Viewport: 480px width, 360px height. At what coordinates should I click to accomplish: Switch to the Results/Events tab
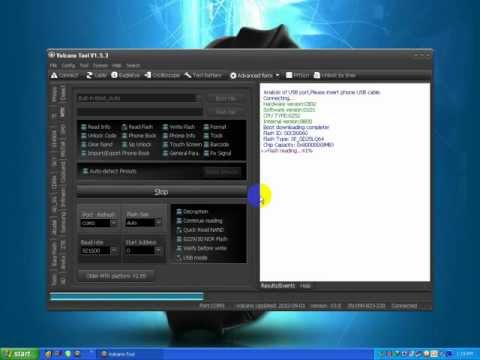pos(278,286)
